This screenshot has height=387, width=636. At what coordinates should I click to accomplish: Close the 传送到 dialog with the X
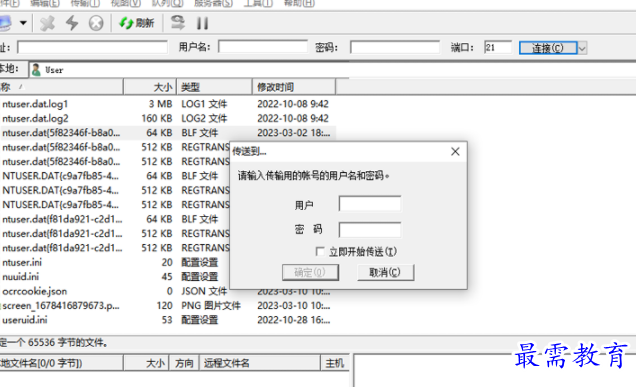click(x=455, y=152)
